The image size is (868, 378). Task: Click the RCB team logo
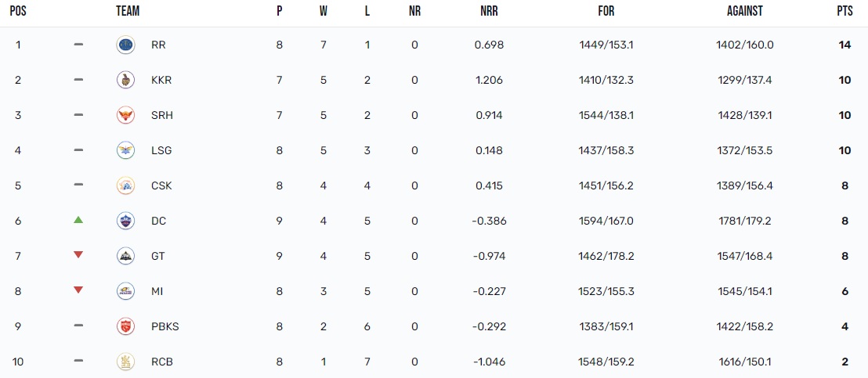coord(125,362)
